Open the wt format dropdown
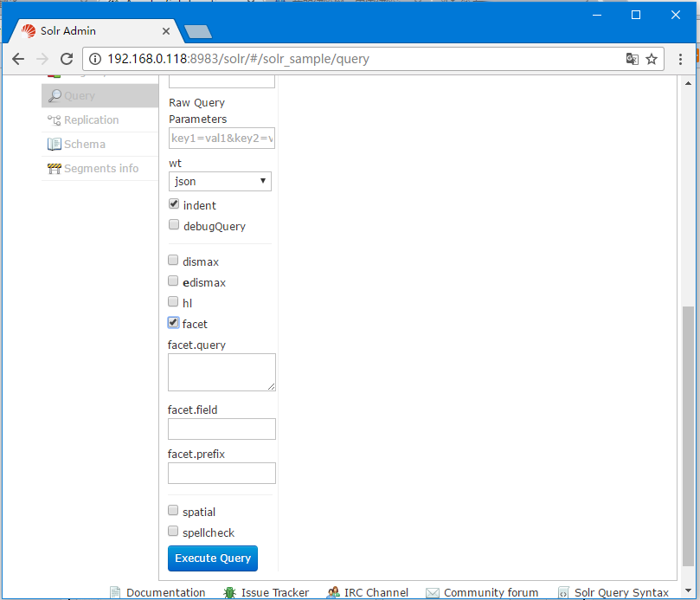Screen dimensions: 700x600 (x=220, y=181)
